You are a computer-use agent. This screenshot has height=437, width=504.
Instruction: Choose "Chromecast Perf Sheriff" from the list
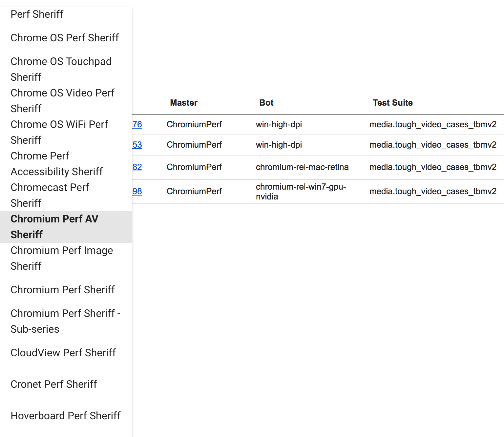[50, 195]
